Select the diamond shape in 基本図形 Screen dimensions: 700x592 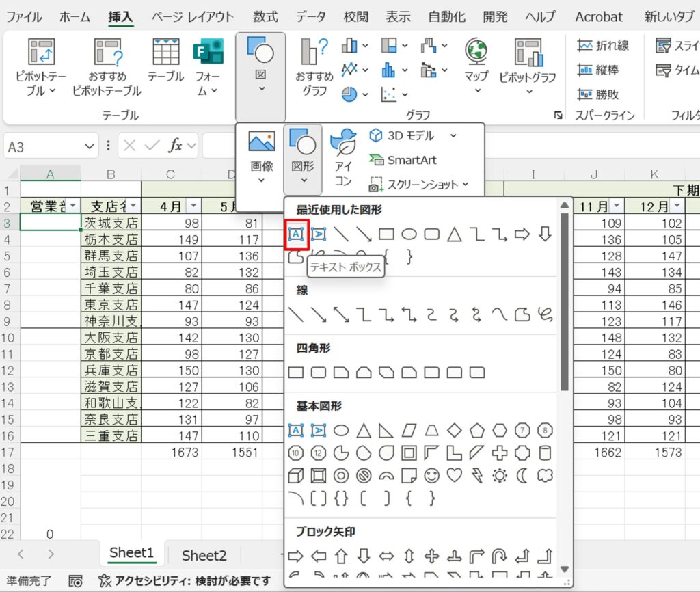(455, 431)
